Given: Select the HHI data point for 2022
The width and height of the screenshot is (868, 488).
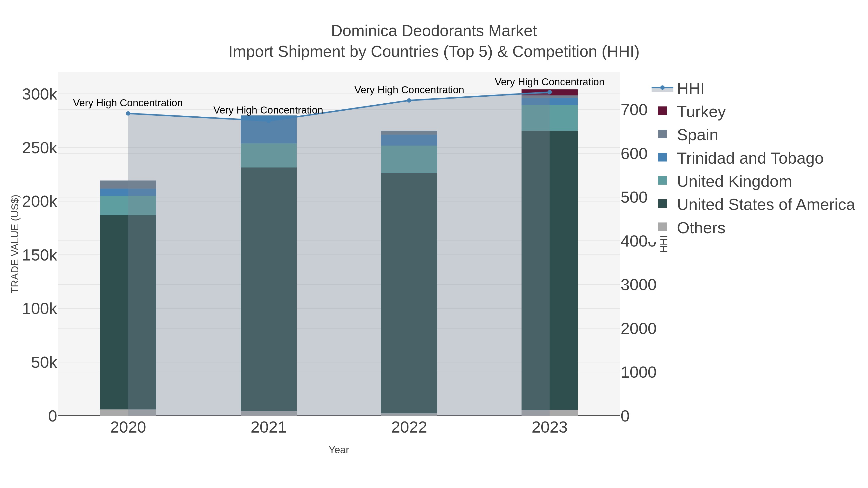Looking at the screenshot, I should click(409, 100).
